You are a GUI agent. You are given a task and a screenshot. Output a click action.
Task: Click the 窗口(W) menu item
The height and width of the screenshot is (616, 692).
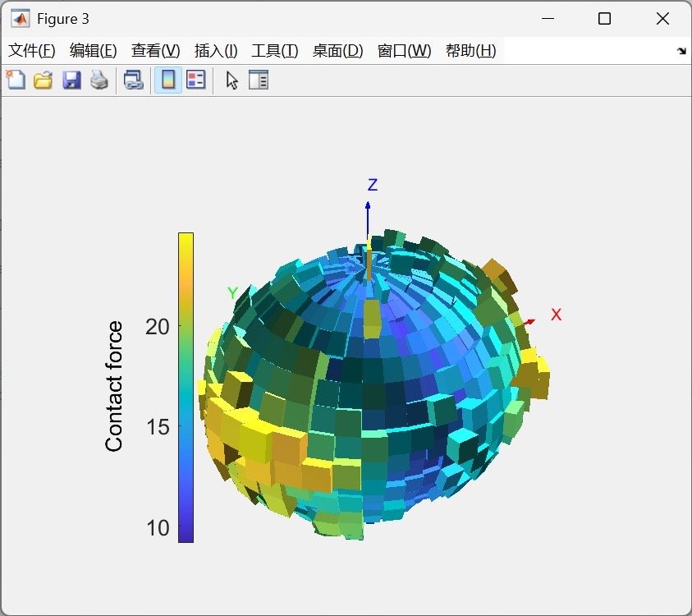pyautogui.click(x=404, y=51)
